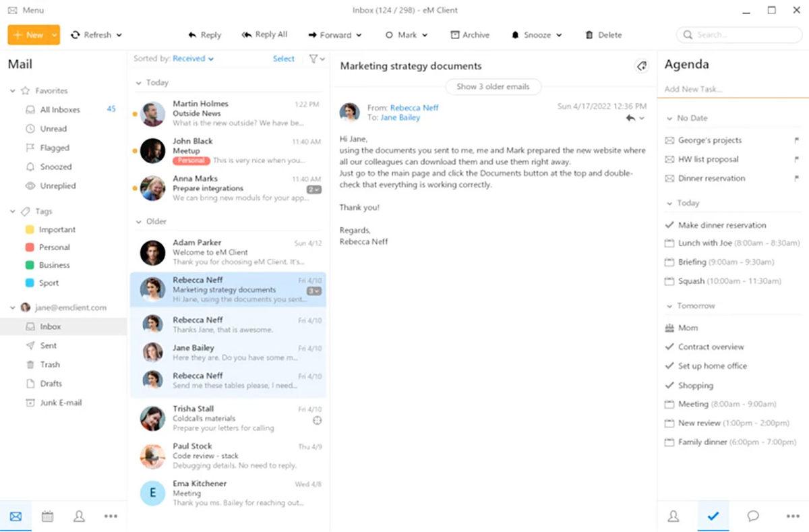Click the translate icon on the message header
The height and width of the screenshot is (532, 809).
click(x=641, y=65)
